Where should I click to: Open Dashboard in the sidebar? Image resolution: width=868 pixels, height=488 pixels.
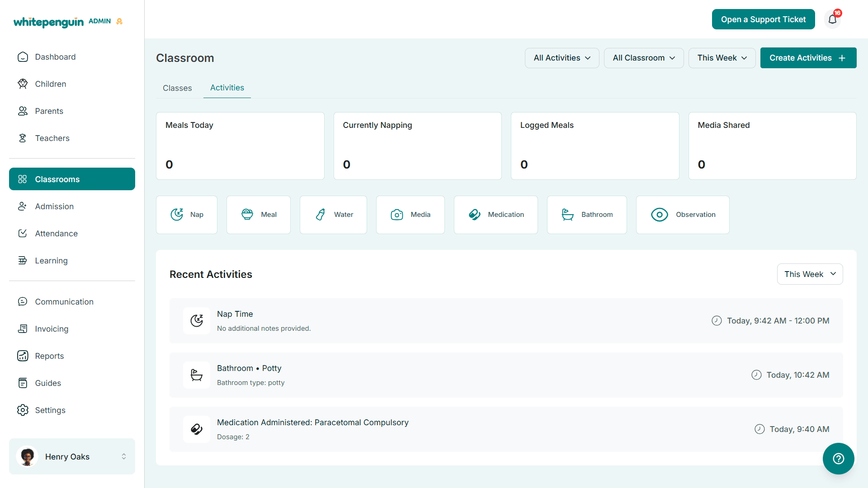point(72,57)
